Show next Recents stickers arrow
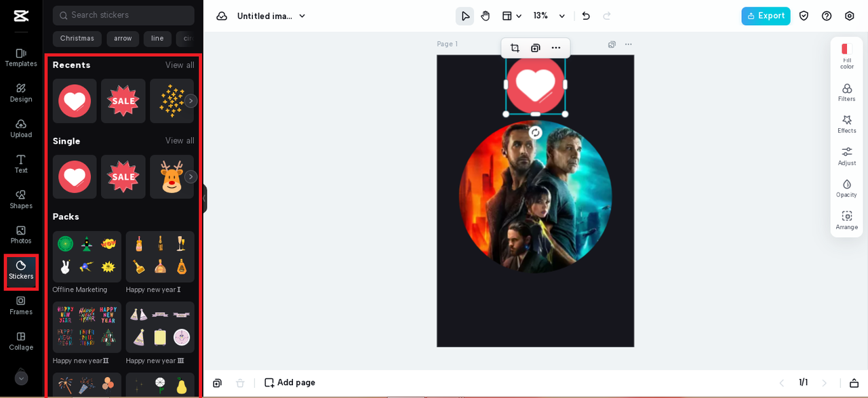The width and height of the screenshot is (868, 398). click(191, 101)
